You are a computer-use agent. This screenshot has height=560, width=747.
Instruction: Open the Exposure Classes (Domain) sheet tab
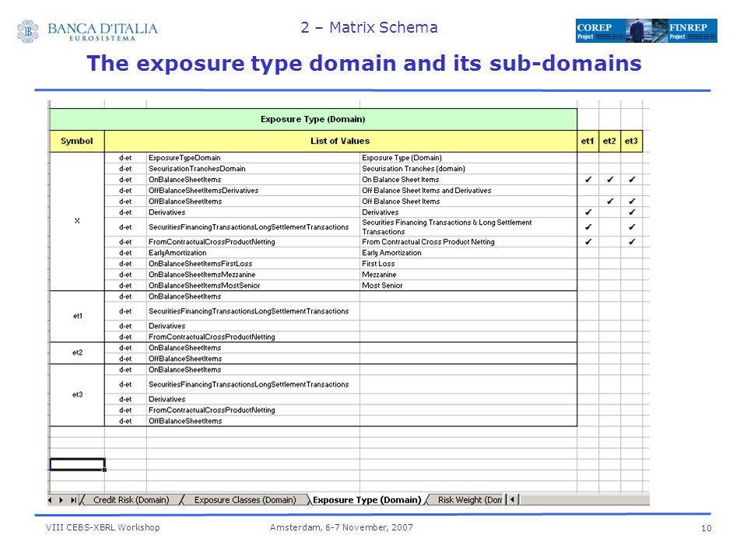(245, 500)
